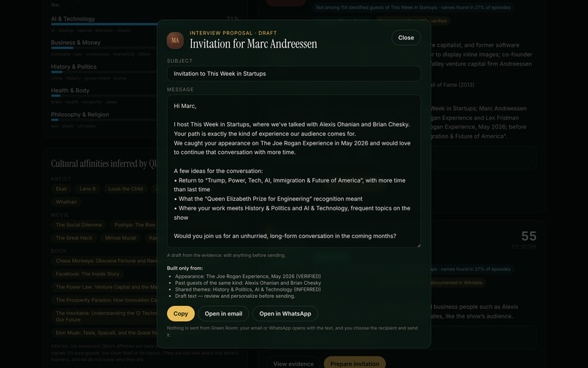588x368 pixels.
Task: Copy the invitation draft
Action: pos(181,313)
